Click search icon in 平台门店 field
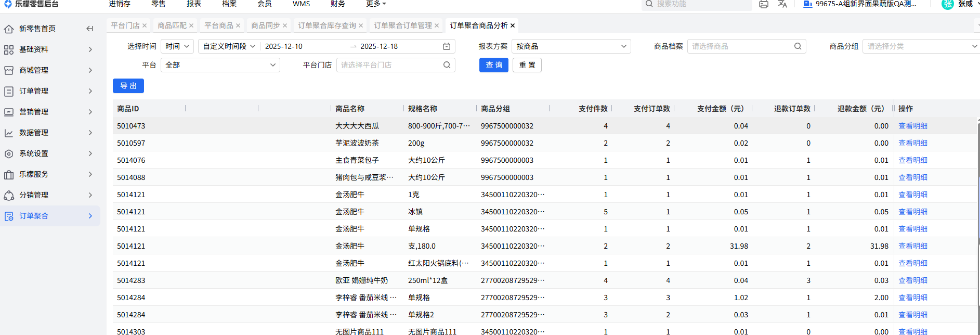Viewport: 980px width, 335px height. point(447,65)
